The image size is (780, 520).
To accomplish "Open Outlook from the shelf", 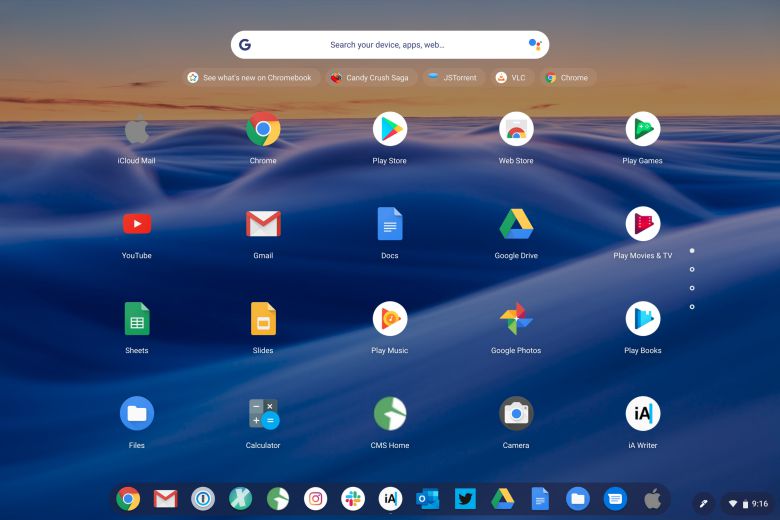I will (428, 498).
